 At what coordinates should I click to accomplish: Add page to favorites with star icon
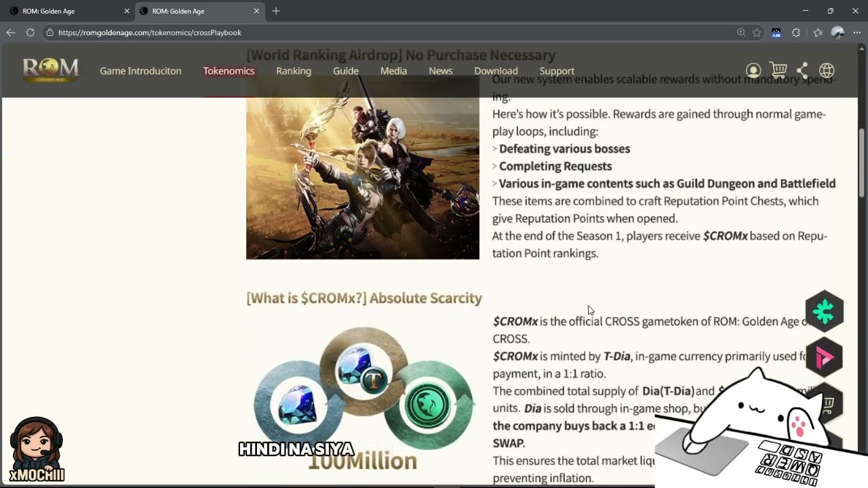pyautogui.click(x=757, y=33)
